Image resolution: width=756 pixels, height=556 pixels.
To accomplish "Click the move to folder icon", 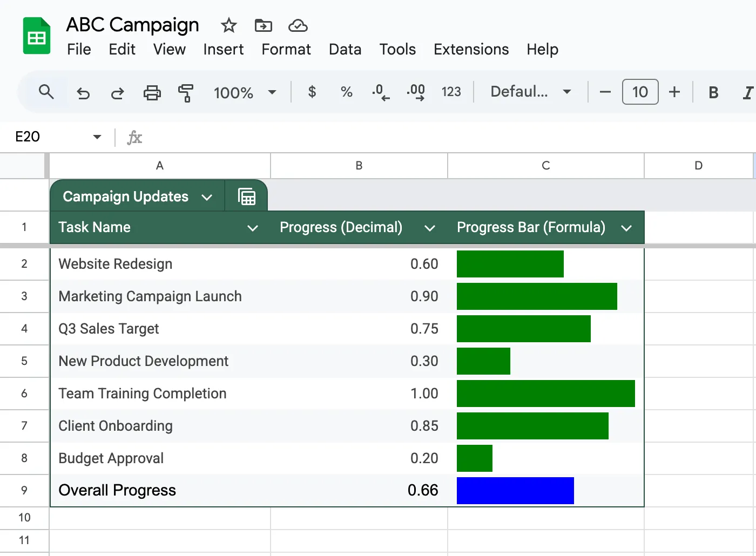I will pos(264,25).
